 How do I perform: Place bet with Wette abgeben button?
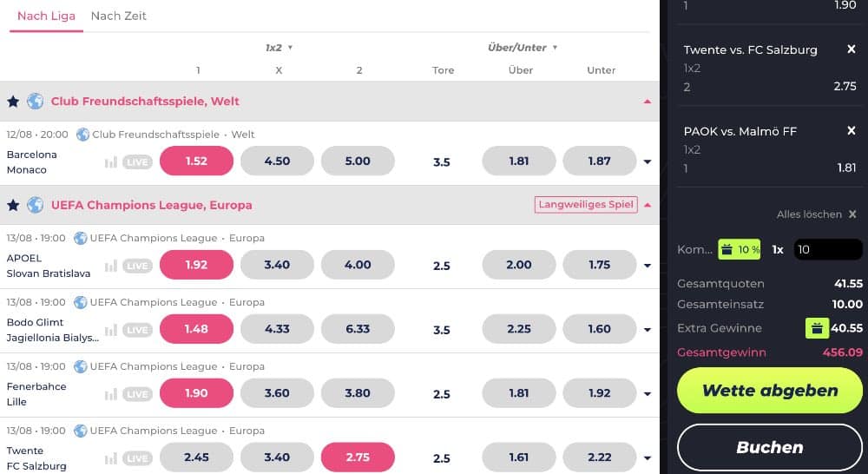[x=770, y=391]
